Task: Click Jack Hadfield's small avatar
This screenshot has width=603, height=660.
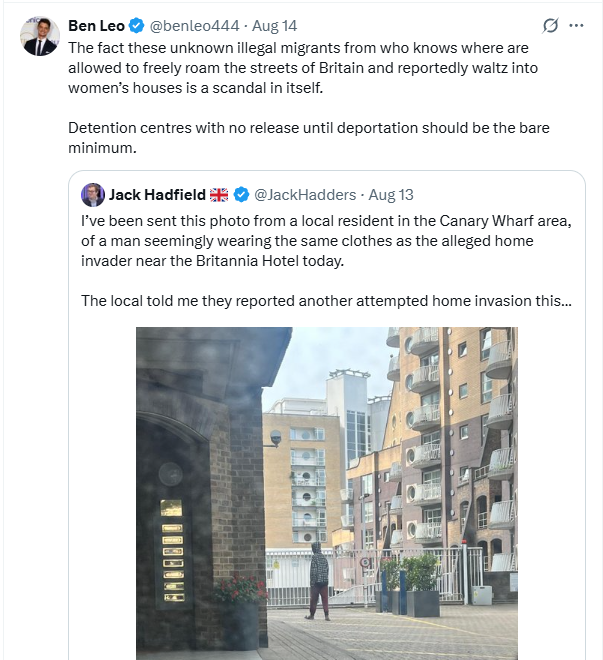Action: [x=93, y=195]
